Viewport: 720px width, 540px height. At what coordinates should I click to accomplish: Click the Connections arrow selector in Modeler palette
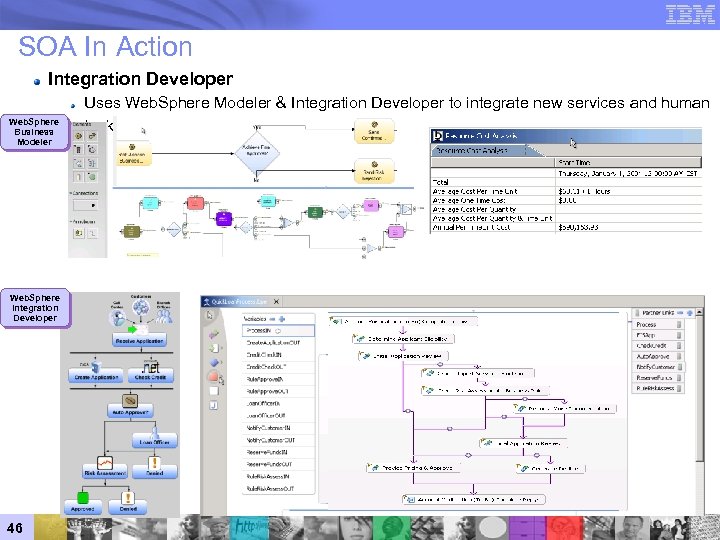85,205
